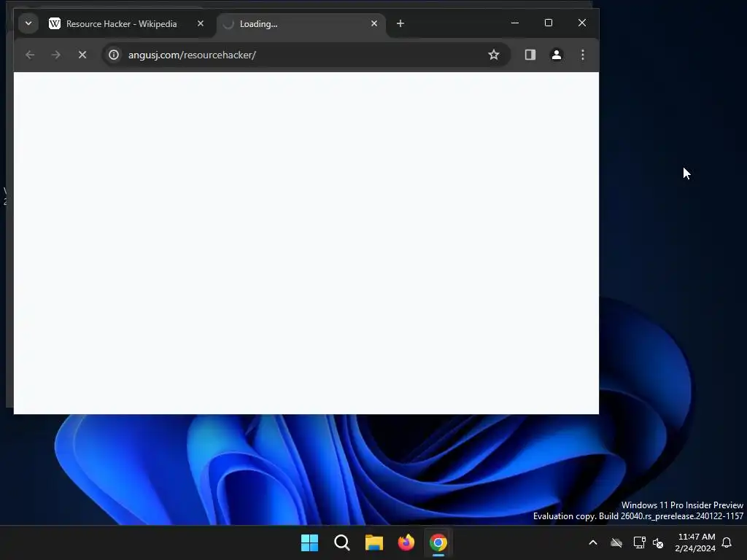Go forward to next page
The image size is (747, 560).
click(x=56, y=55)
